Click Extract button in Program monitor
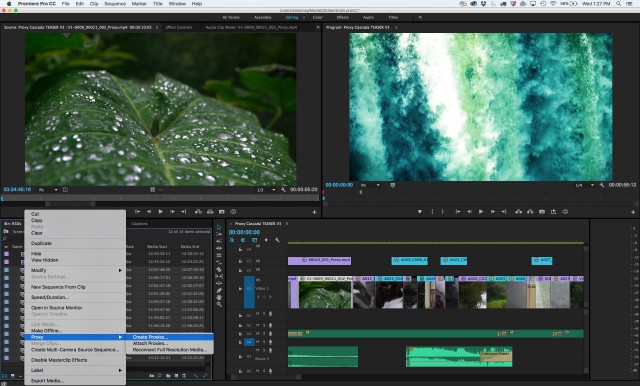This screenshot has height=386, width=640. 530,212
